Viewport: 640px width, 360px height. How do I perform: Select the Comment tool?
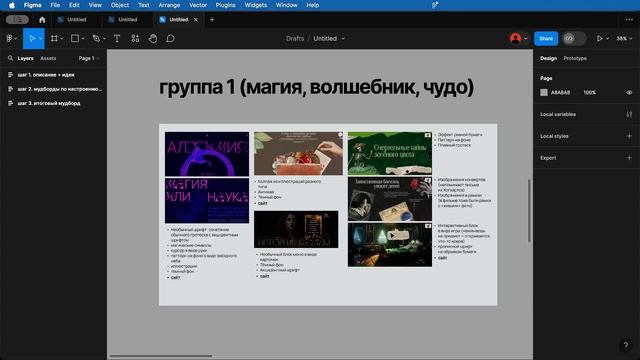point(171,38)
